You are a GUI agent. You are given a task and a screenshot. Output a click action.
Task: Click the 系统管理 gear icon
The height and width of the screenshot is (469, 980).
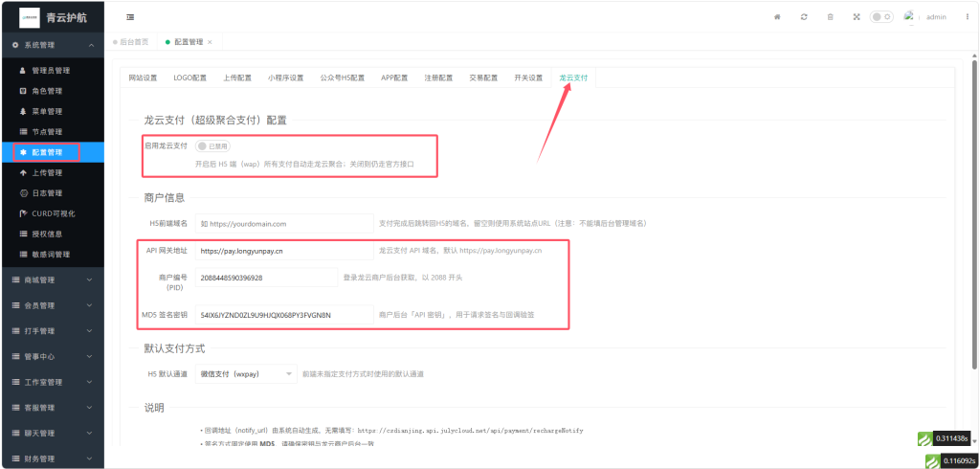pos(15,45)
